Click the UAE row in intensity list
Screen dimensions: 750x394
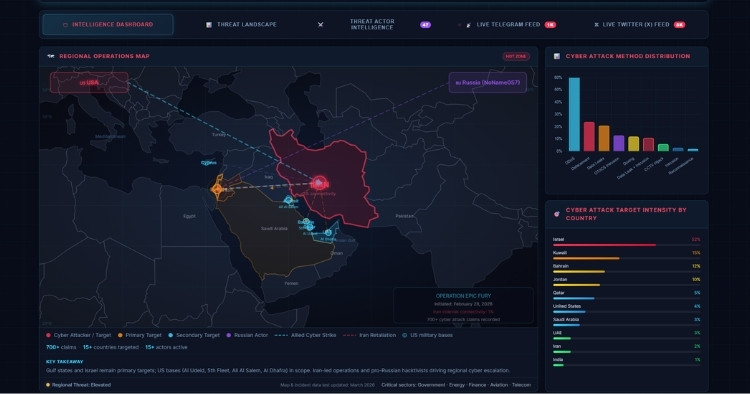click(x=627, y=335)
